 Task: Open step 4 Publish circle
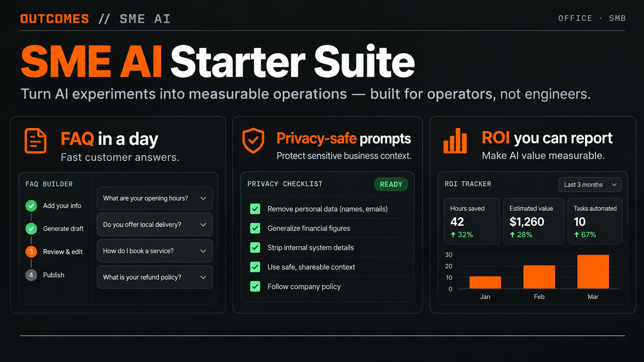[31, 275]
